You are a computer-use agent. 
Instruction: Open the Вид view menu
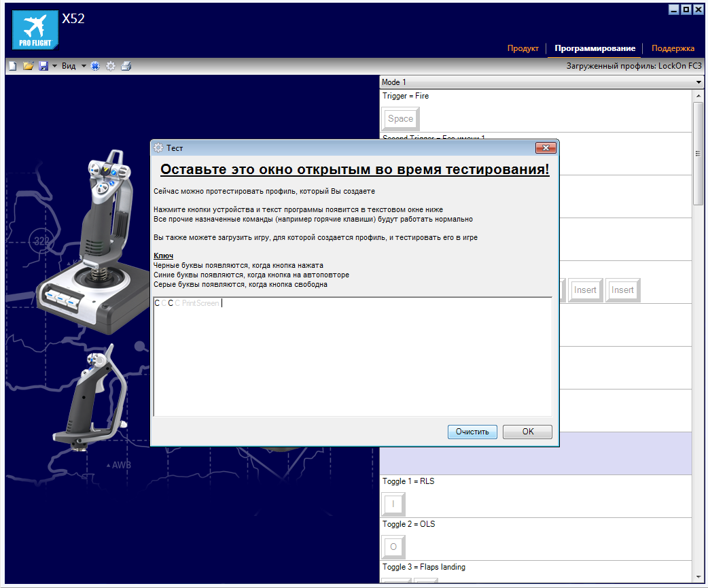[x=69, y=66]
